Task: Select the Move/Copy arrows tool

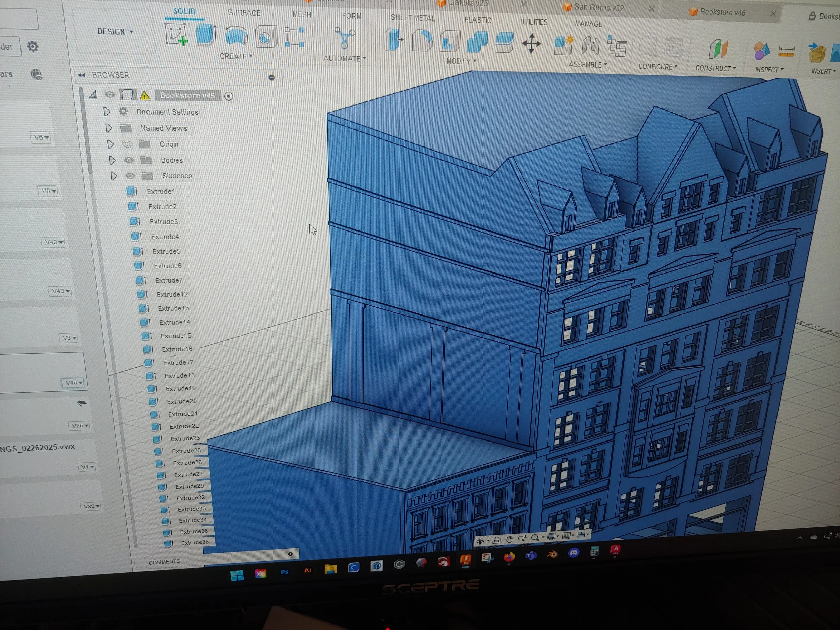Action: click(531, 44)
